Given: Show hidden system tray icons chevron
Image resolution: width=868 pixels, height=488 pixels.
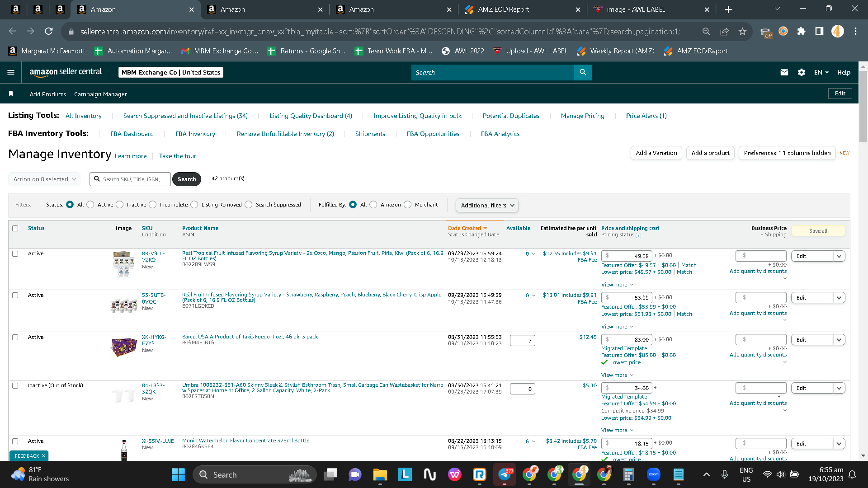Looking at the screenshot, I should (707, 474).
